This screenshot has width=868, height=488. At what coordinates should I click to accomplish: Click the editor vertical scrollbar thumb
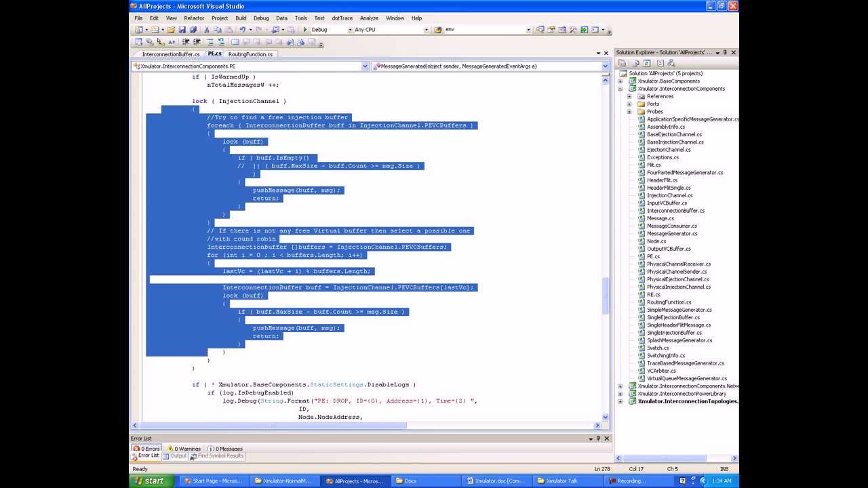(605, 296)
